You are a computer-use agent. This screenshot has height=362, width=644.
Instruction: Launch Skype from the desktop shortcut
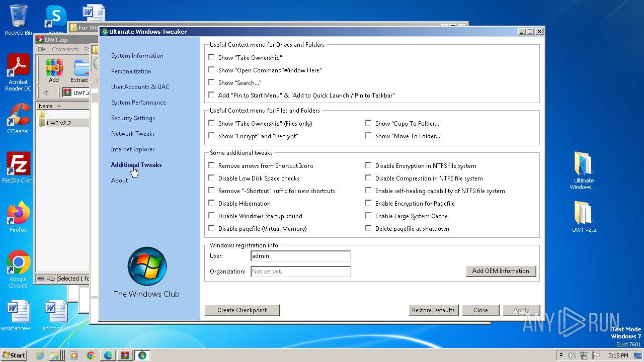pyautogui.click(x=56, y=19)
